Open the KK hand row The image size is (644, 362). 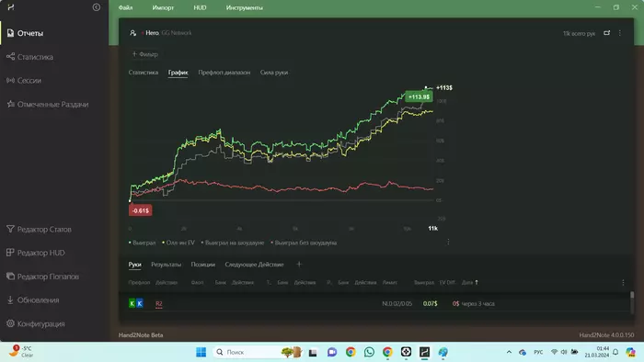375,304
